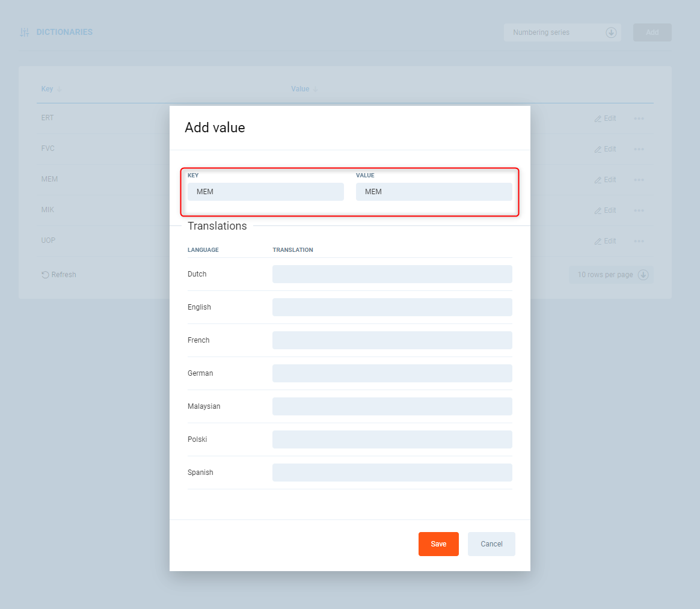
Task: Click the VALUE input field
Action: coord(434,192)
